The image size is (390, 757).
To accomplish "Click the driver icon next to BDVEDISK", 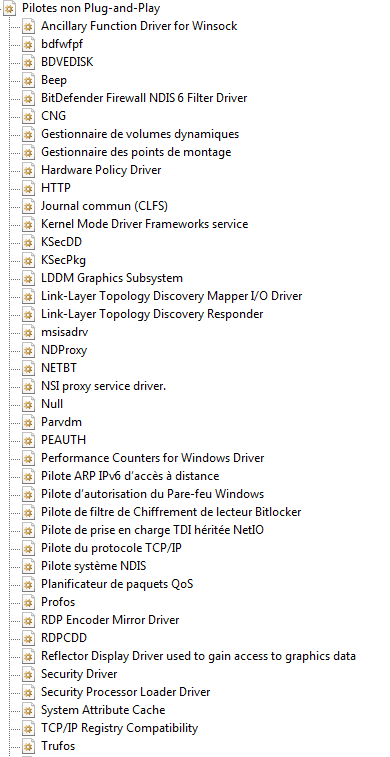I will 28,62.
